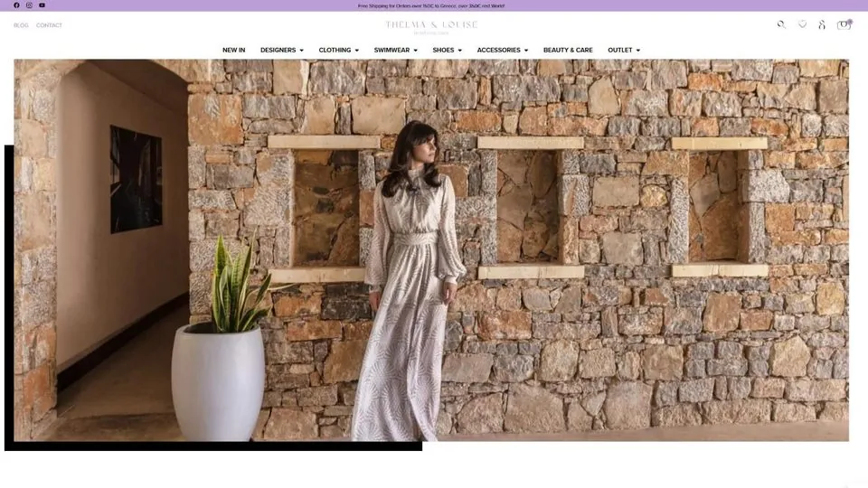
Task: Open the YouTube social icon
Action: click(x=42, y=5)
